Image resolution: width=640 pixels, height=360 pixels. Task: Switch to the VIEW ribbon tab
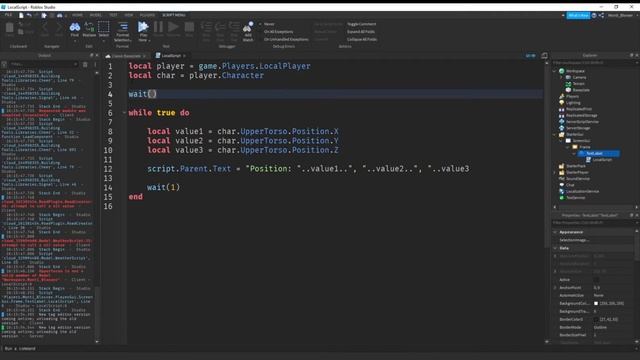point(129,15)
